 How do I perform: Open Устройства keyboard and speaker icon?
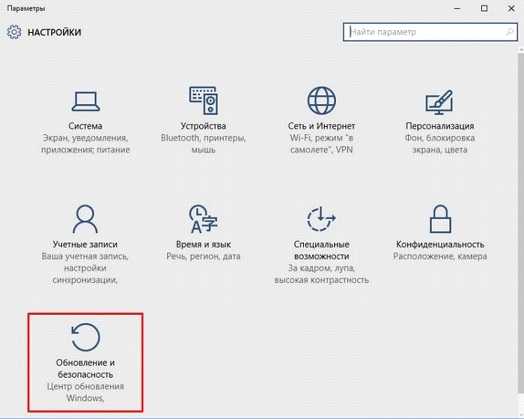pos(204,100)
